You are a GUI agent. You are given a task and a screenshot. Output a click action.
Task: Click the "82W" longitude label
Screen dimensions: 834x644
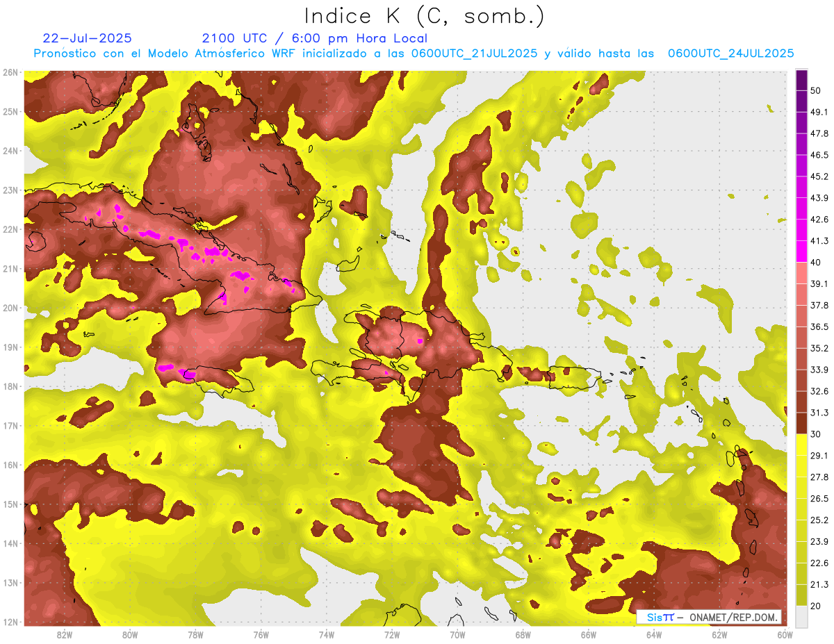point(65,635)
